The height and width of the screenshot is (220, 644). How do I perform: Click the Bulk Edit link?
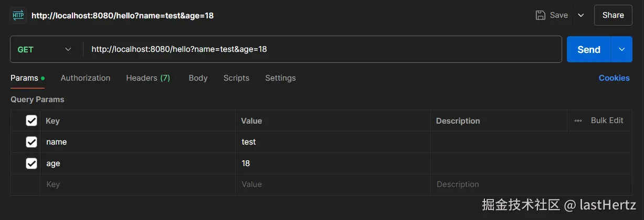(607, 120)
